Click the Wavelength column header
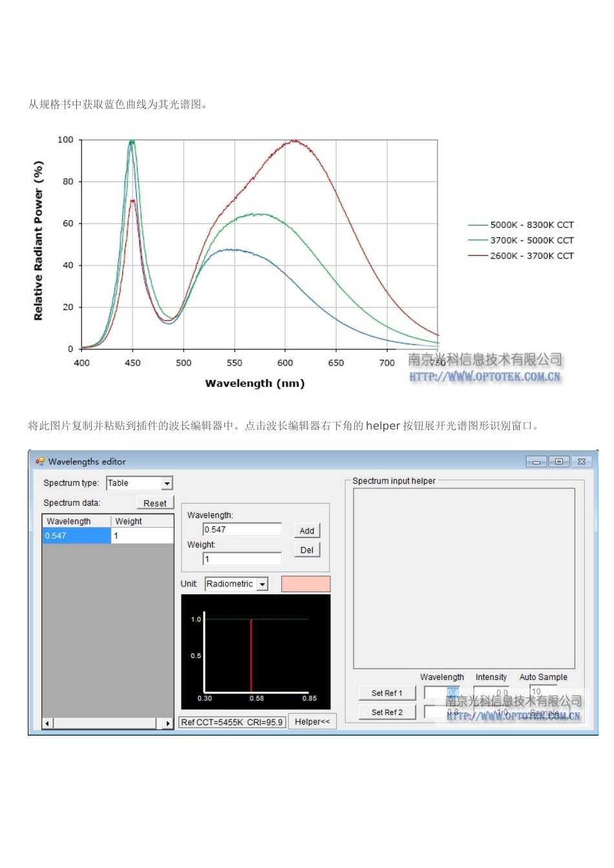The width and height of the screenshot is (614, 868). (77, 521)
